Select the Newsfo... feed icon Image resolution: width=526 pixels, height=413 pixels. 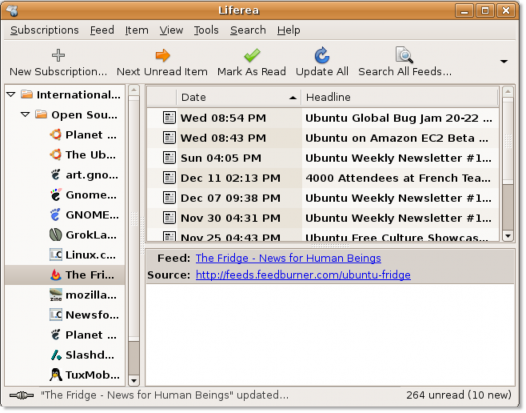56,315
